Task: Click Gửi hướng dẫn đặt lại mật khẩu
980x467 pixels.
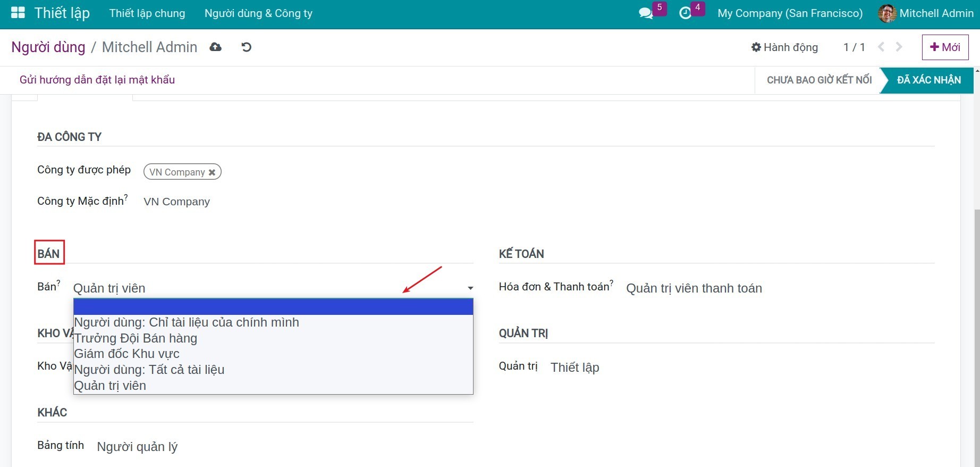Action: 97,80
